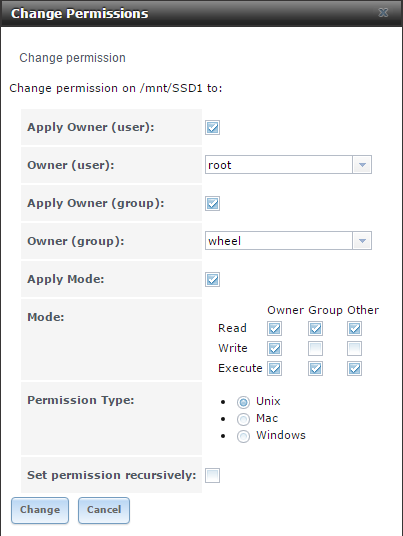Select the Mac permission type

(243, 419)
